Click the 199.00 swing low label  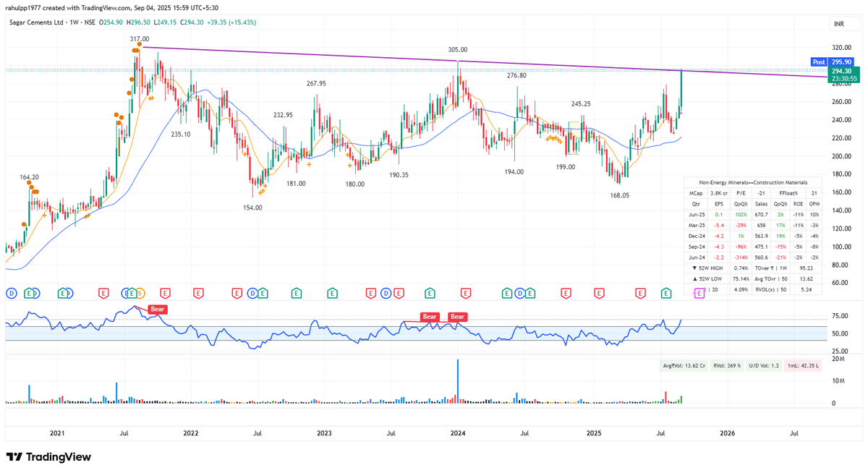pyautogui.click(x=566, y=166)
